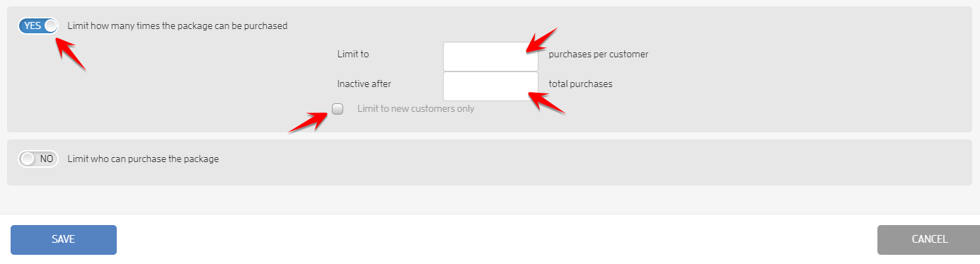Click the white knob of the YES toggle
Viewport: 980px width, 264px height.
click(50, 25)
